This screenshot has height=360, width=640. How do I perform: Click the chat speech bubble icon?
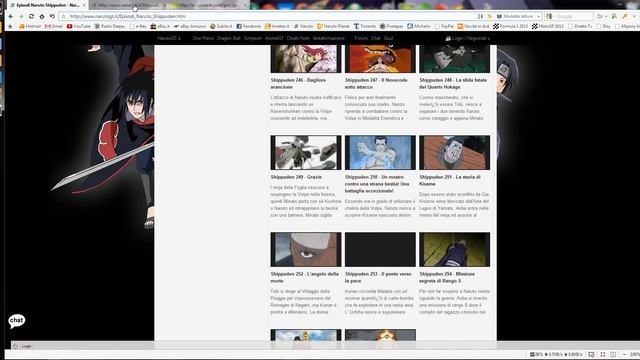coord(17,321)
